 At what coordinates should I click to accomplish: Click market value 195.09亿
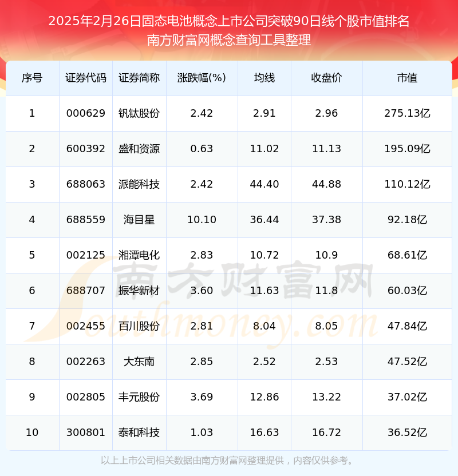click(407, 149)
